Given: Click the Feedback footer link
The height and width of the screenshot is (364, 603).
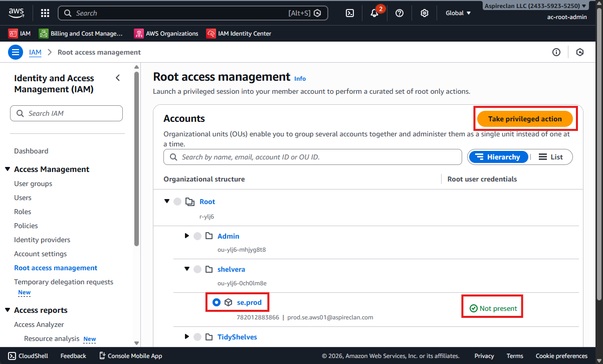Looking at the screenshot, I should [73, 356].
